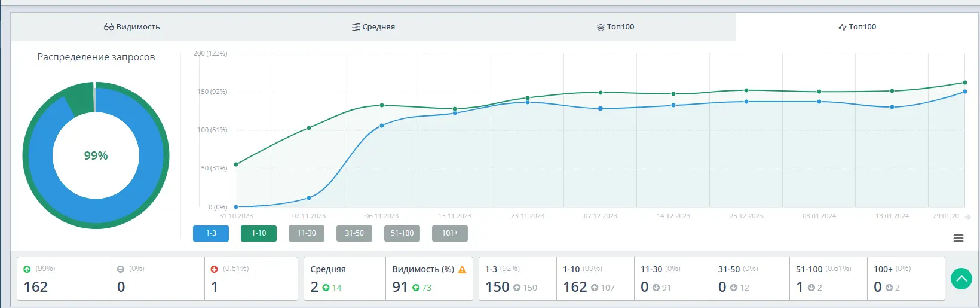Click the 1-10 (99%) stats card
This screenshot has height=308, width=980.
[595, 279]
